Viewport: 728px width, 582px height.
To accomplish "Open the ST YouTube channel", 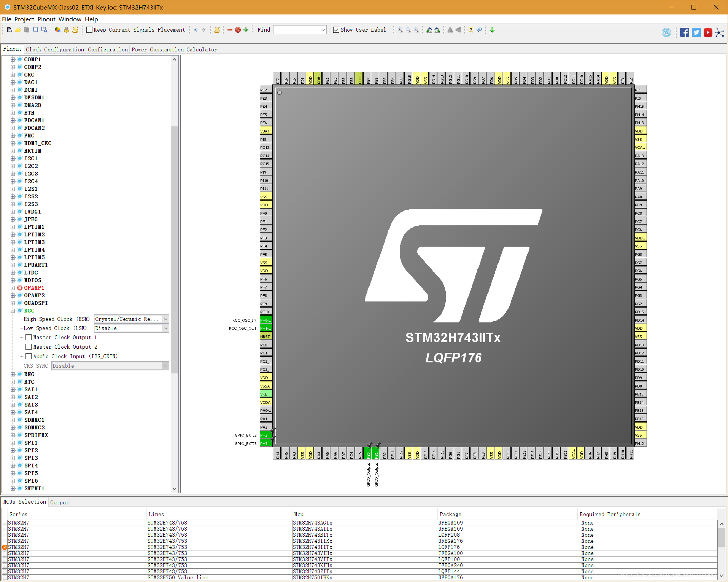I will (708, 32).
